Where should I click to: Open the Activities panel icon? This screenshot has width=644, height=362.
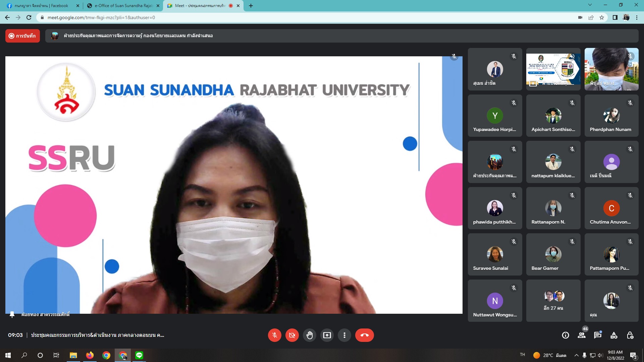coord(614,335)
